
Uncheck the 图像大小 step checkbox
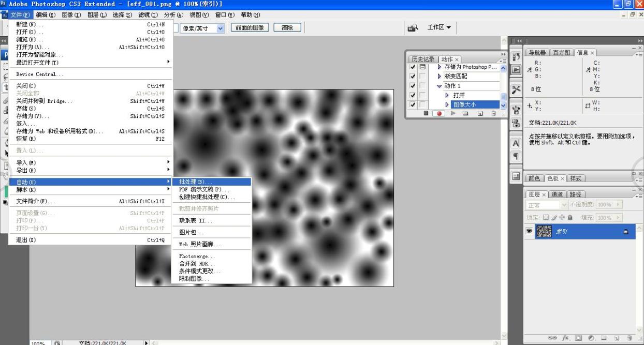(x=413, y=104)
